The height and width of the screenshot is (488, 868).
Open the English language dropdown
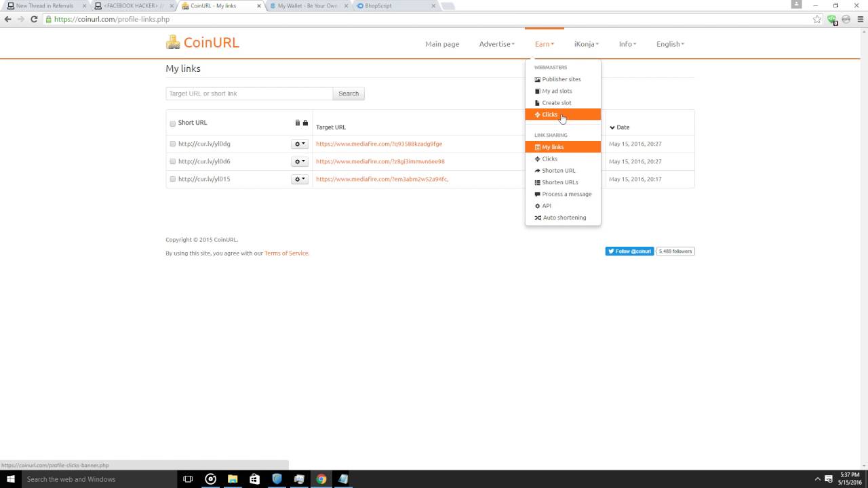(670, 44)
